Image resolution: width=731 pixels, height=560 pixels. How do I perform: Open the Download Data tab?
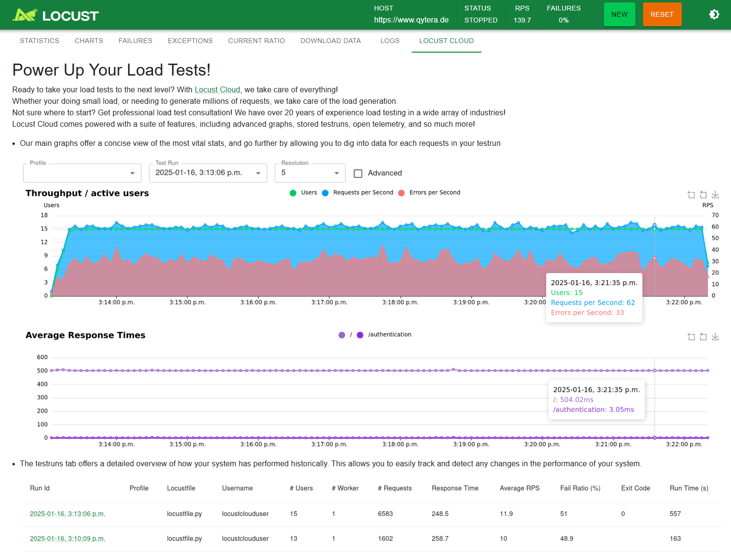(330, 41)
